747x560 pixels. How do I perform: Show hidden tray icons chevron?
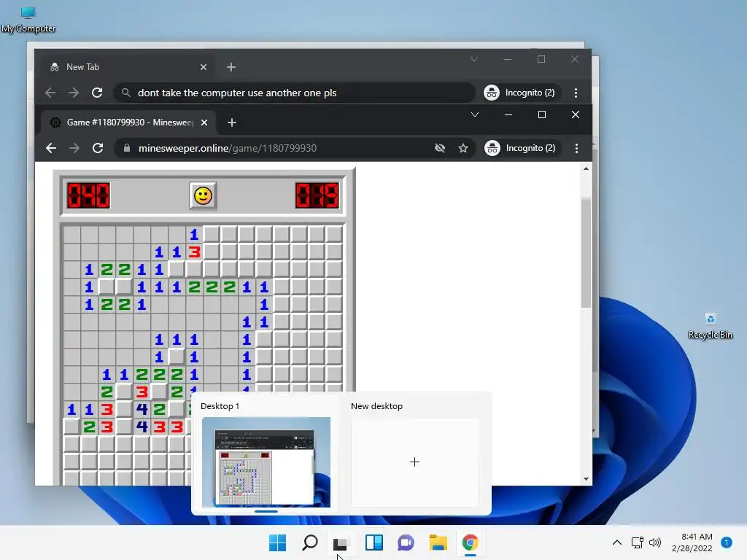(617, 542)
